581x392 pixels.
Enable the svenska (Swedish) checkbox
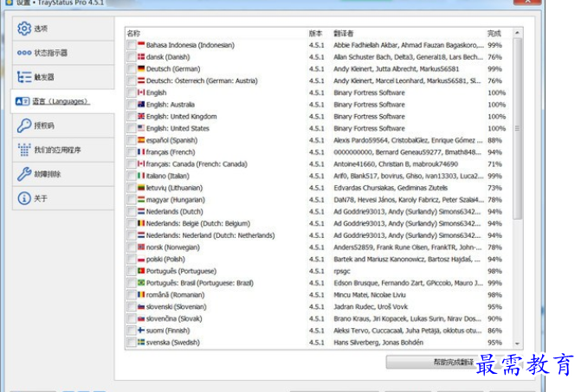(131, 343)
